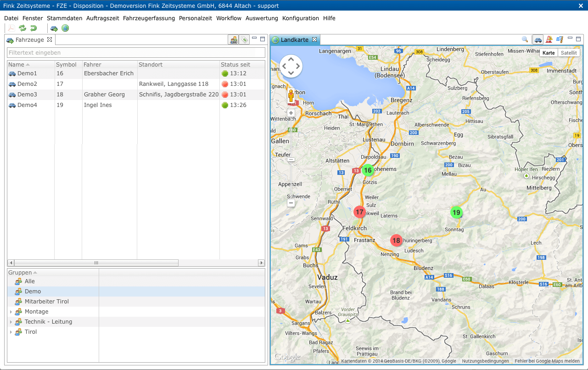This screenshot has width=588, height=370.
Task: Toggle driver/person icon in Fahrzeuge panel toolbar
Action: tap(234, 40)
